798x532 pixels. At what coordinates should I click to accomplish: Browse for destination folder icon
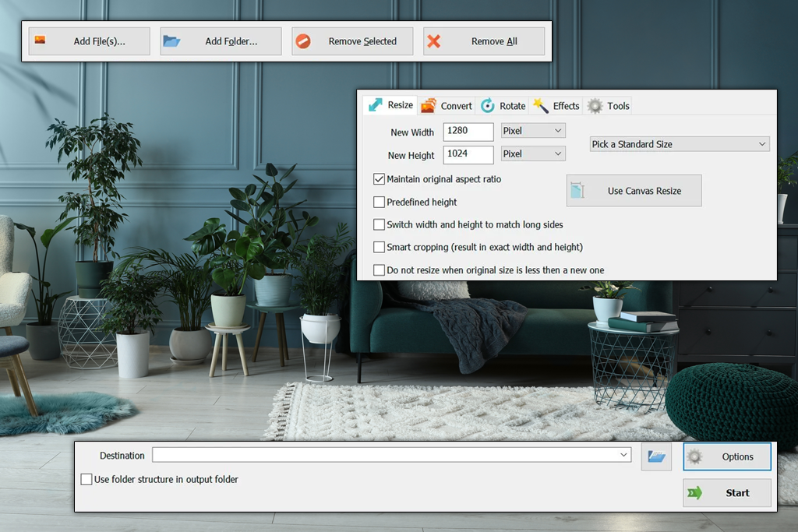click(656, 456)
